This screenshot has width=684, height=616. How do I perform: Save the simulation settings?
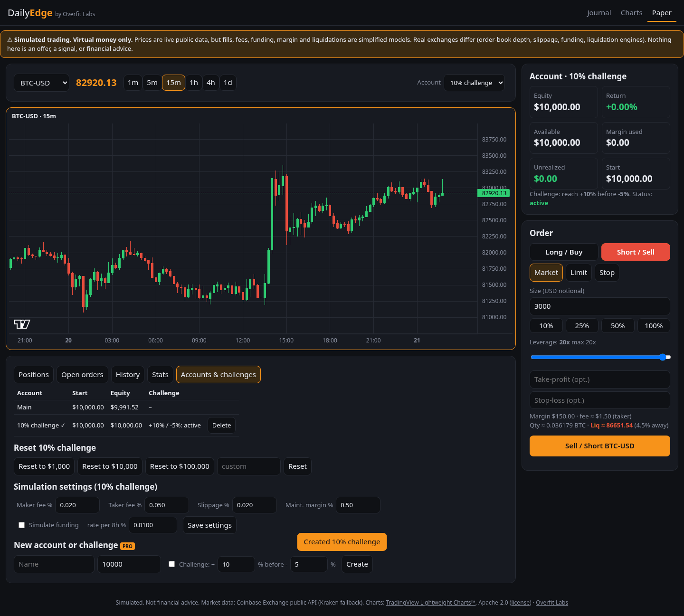click(x=209, y=525)
